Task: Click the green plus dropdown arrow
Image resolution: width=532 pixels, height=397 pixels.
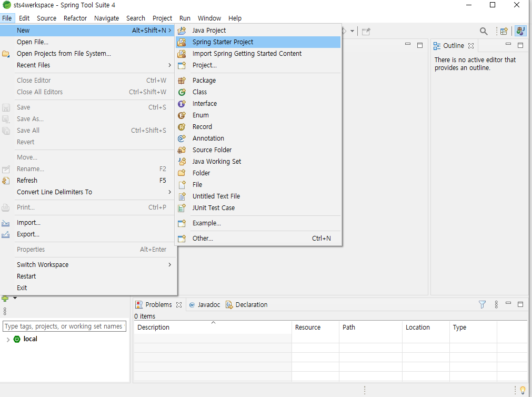Action: pyautogui.click(x=15, y=298)
